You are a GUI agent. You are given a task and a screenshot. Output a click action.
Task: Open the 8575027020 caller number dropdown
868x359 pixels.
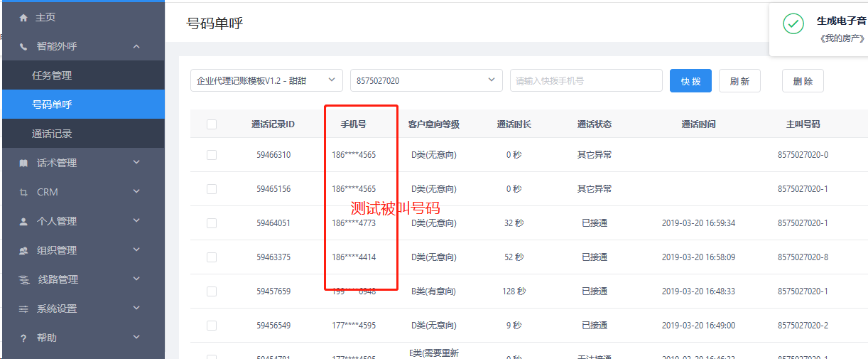click(426, 80)
